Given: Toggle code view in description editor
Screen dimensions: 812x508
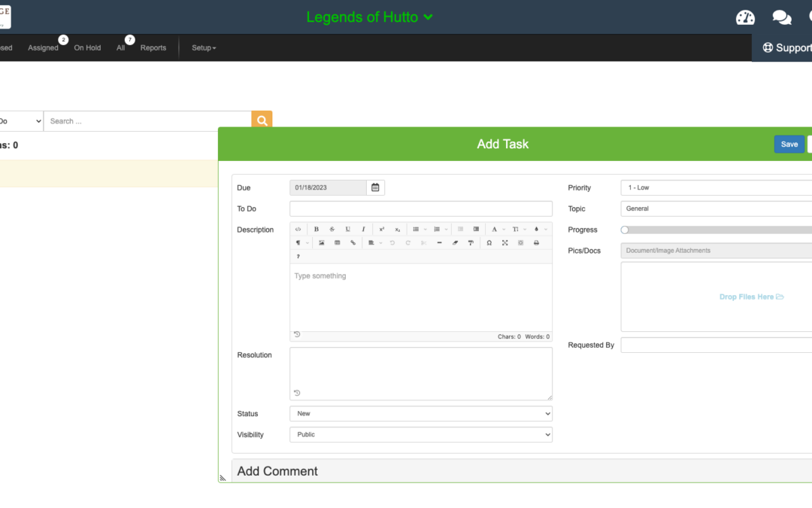Looking at the screenshot, I should (298, 230).
